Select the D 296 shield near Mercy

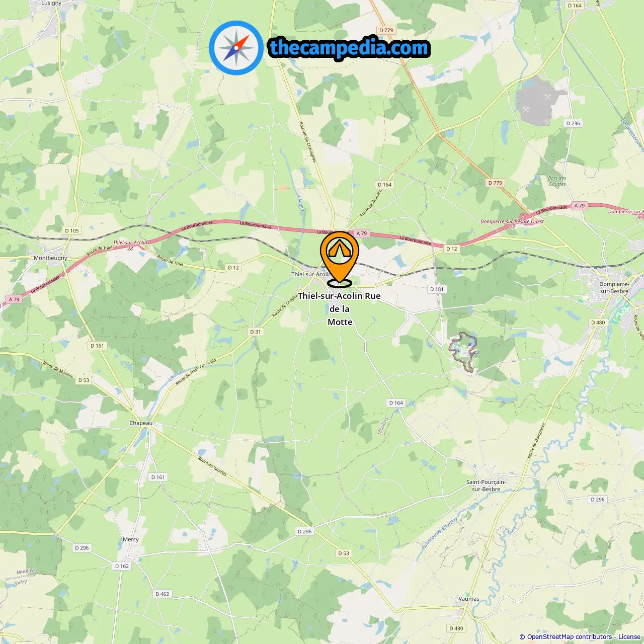pos(82,548)
